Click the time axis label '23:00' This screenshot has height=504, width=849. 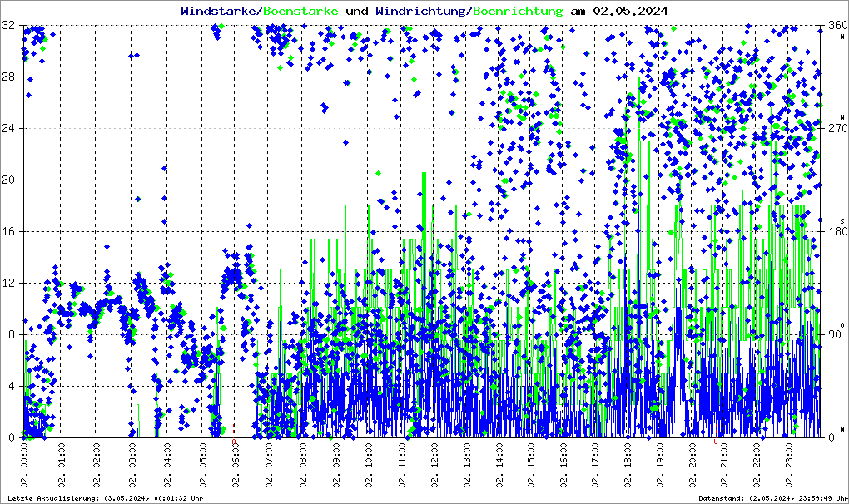click(789, 456)
